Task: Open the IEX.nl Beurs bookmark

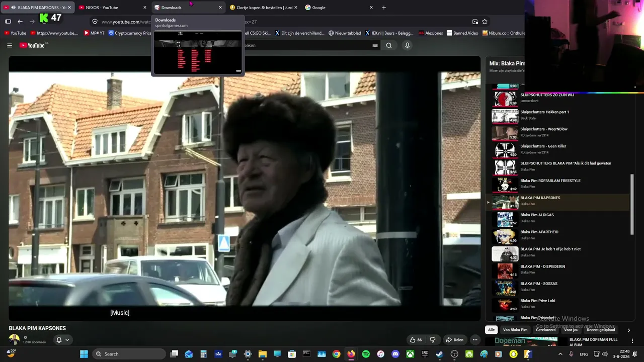Action: point(388,33)
